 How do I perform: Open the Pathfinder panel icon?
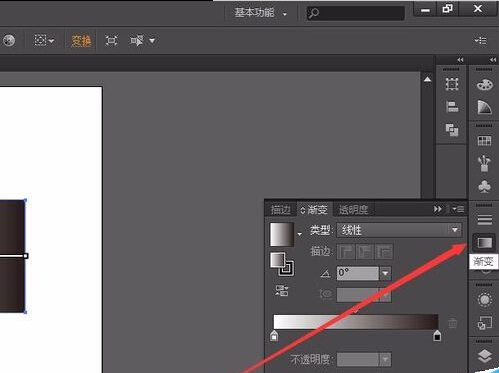tap(452, 130)
